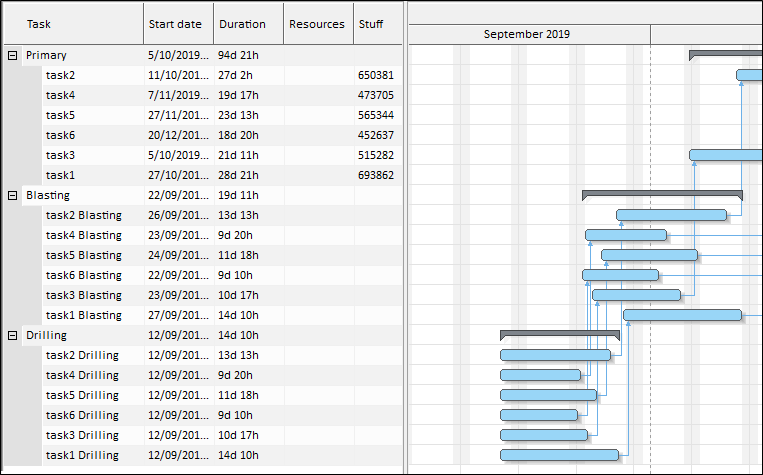Click the task3 Gantt bar in Primary
Image resolution: width=763 pixels, height=475 pixels.
[726, 155]
